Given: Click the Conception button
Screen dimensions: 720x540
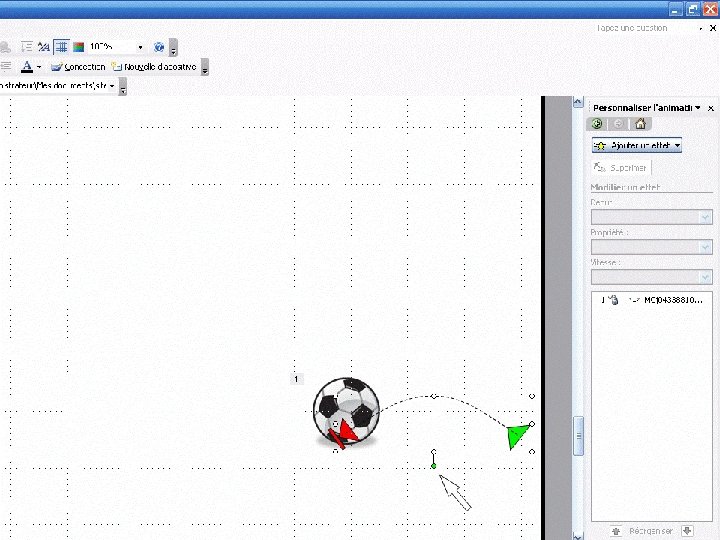Looking at the screenshot, I should [x=78, y=67].
